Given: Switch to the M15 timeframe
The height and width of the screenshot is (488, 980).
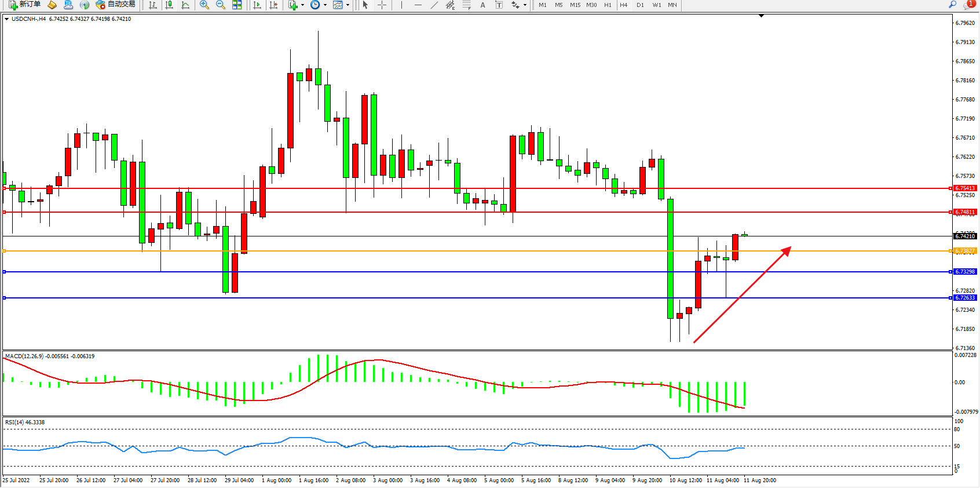Looking at the screenshot, I should coord(575,5).
